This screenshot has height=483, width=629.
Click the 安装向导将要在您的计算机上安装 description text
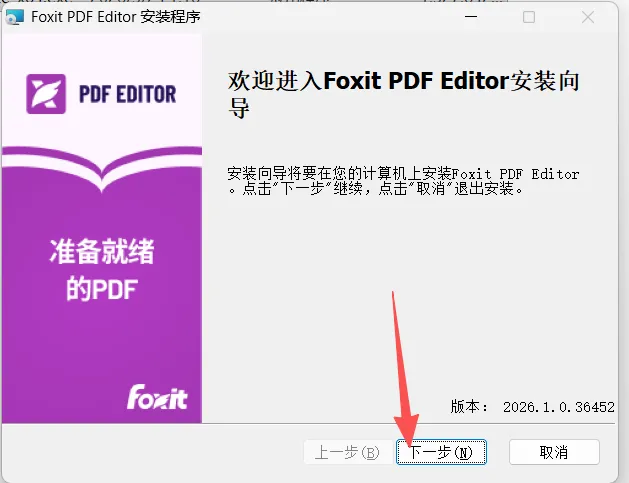pyautogui.click(x=403, y=181)
